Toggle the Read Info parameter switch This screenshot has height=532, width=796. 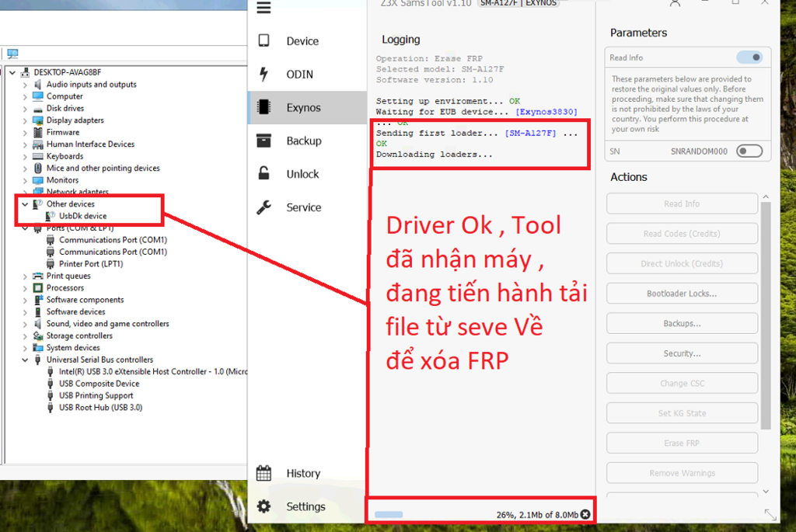750,57
